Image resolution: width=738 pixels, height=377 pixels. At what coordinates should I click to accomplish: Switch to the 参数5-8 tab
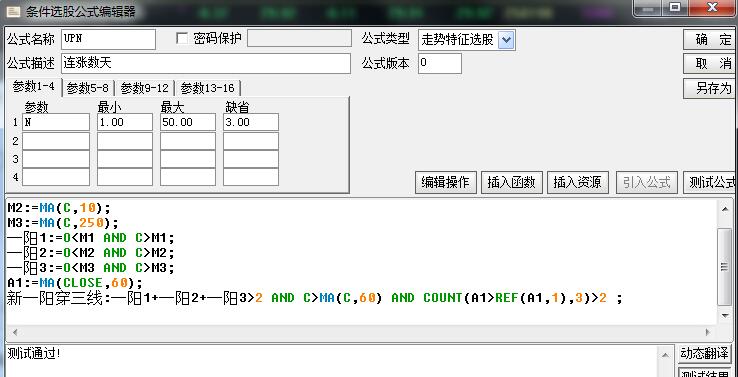tap(88, 88)
